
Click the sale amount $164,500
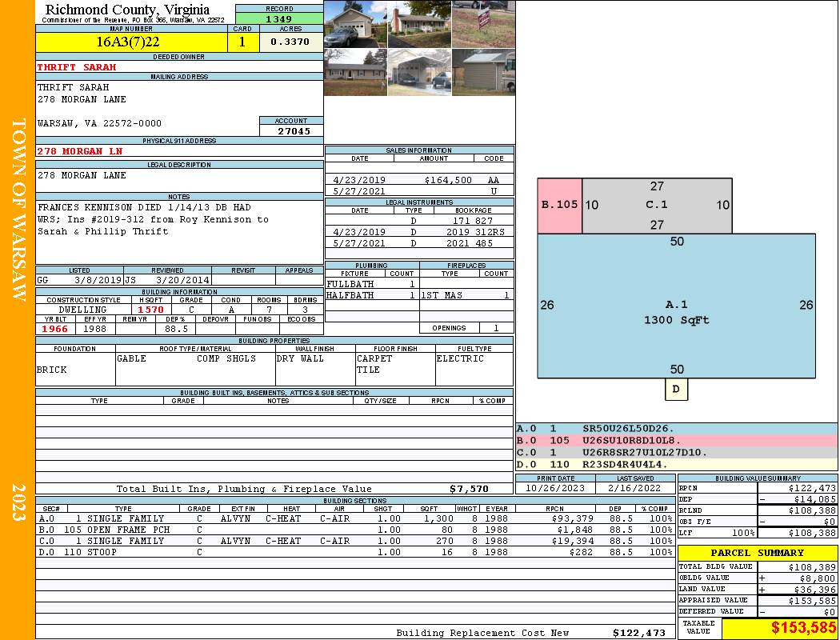click(x=448, y=180)
